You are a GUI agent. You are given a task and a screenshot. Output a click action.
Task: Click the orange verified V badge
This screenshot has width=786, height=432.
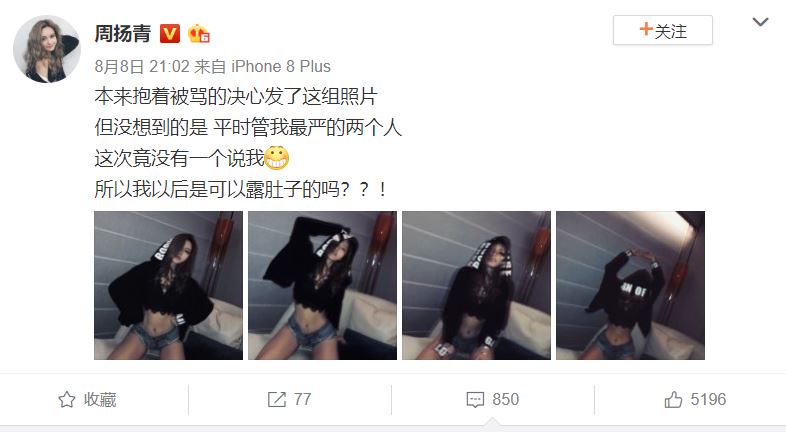(170, 34)
